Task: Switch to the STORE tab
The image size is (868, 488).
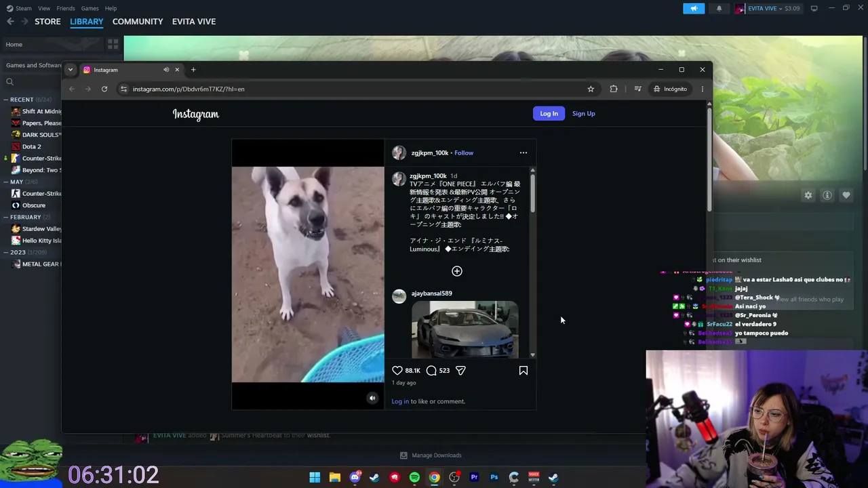Action: click(x=47, y=22)
